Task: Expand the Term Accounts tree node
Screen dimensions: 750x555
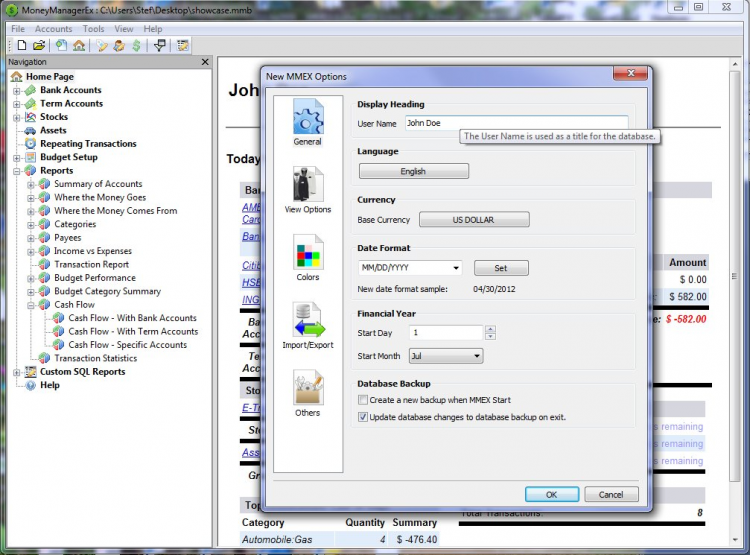Action: click(x=17, y=104)
